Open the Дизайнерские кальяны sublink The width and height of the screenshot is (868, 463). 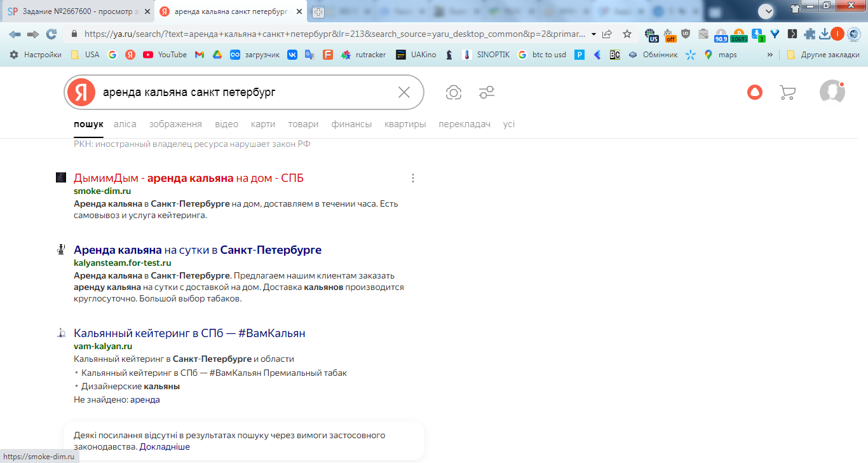[x=130, y=386]
